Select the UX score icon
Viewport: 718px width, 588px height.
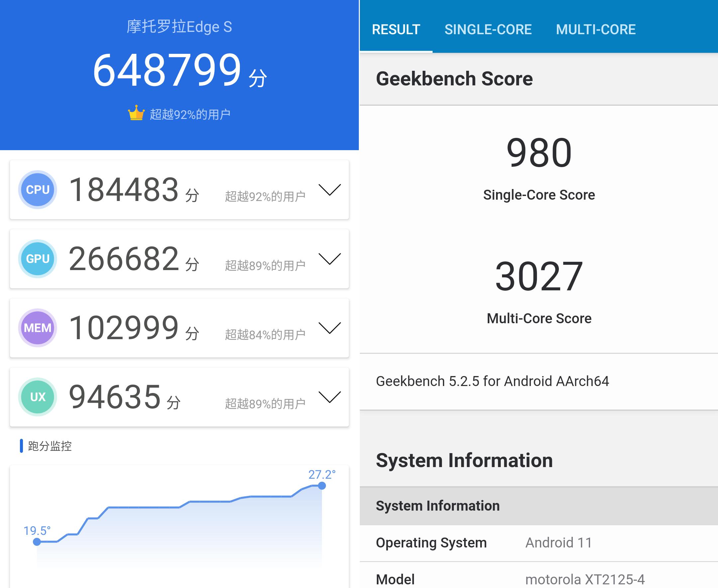(38, 397)
